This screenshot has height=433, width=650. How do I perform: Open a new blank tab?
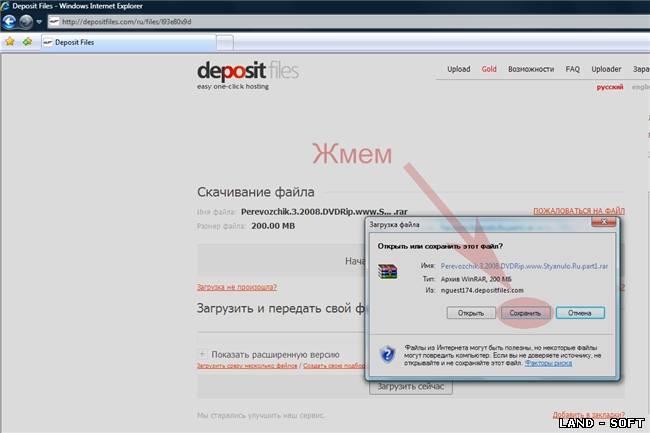[x=225, y=43]
